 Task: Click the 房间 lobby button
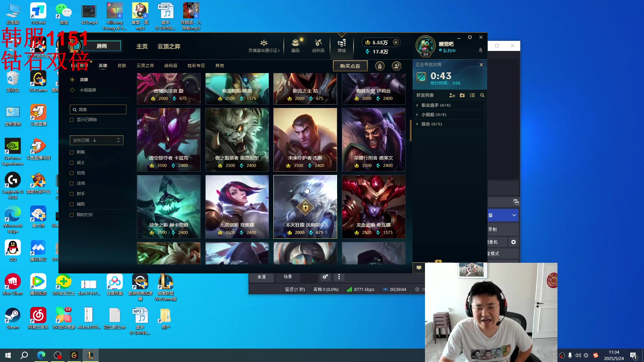tap(101, 46)
